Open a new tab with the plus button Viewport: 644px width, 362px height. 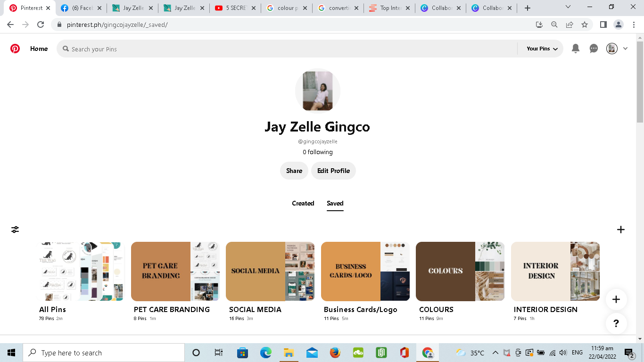[x=528, y=8]
